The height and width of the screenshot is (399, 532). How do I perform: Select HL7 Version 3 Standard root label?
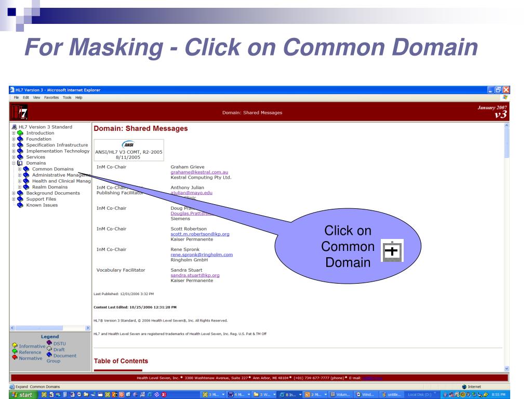pos(46,127)
